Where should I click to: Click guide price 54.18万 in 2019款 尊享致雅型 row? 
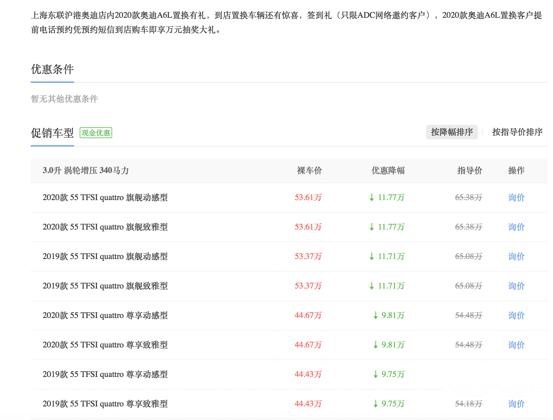tap(468, 404)
